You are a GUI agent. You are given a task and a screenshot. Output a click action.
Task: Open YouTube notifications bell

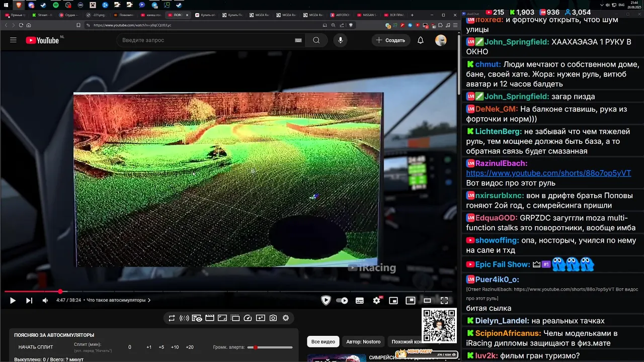pyautogui.click(x=421, y=40)
